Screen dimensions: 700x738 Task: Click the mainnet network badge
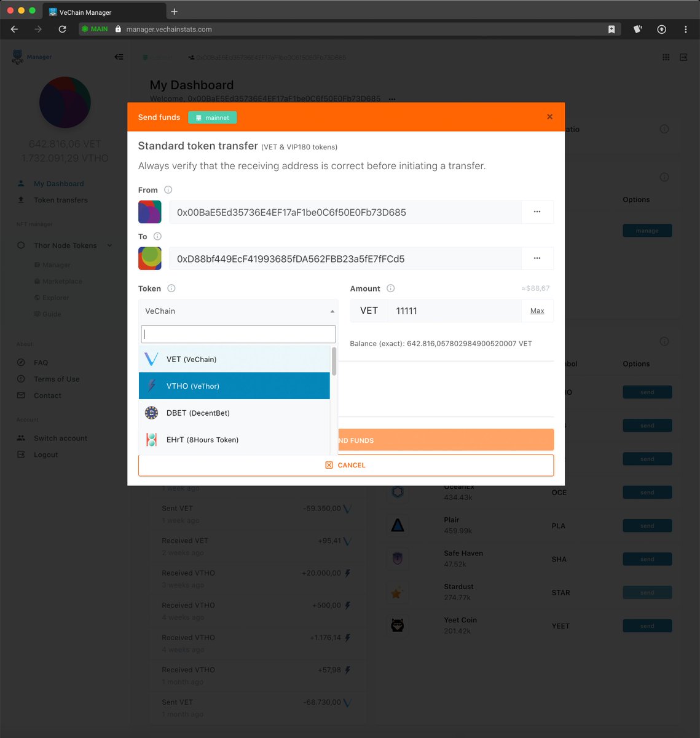[x=212, y=117]
